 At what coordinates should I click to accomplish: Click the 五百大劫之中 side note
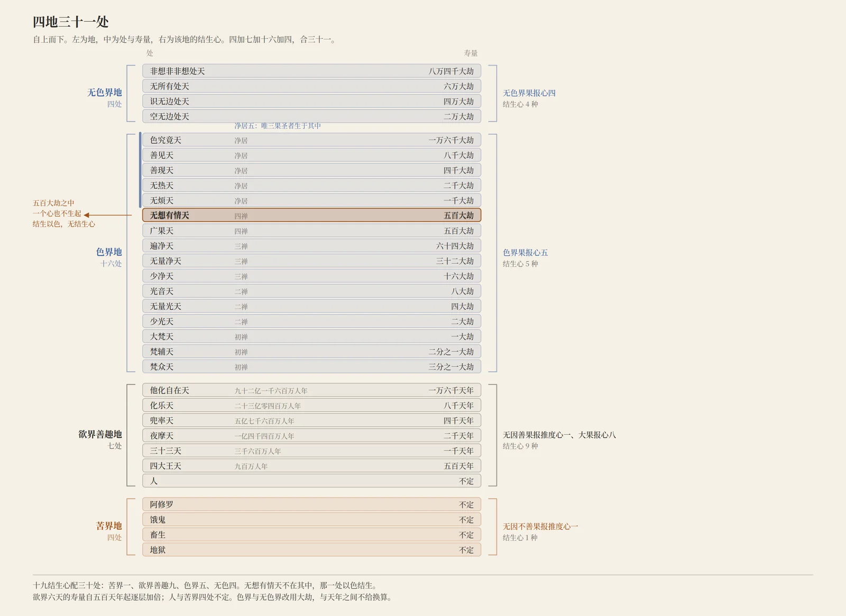[x=53, y=203]
